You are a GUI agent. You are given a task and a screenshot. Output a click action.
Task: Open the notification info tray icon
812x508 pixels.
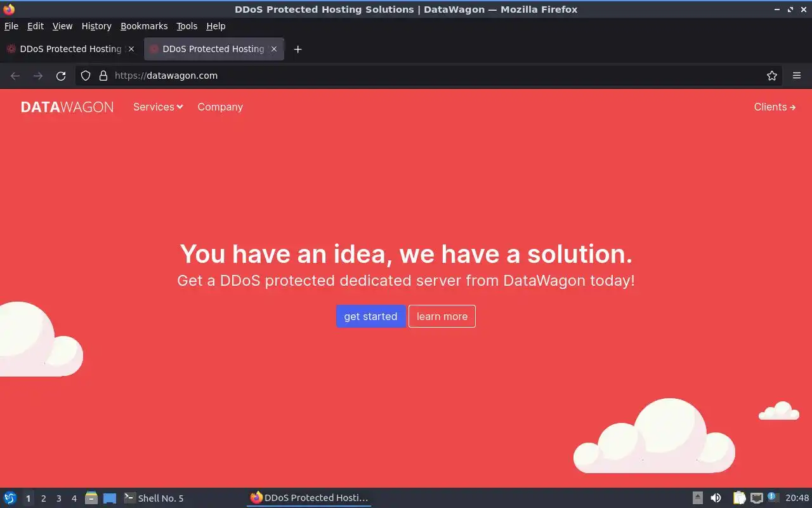(x=773, y=497)
